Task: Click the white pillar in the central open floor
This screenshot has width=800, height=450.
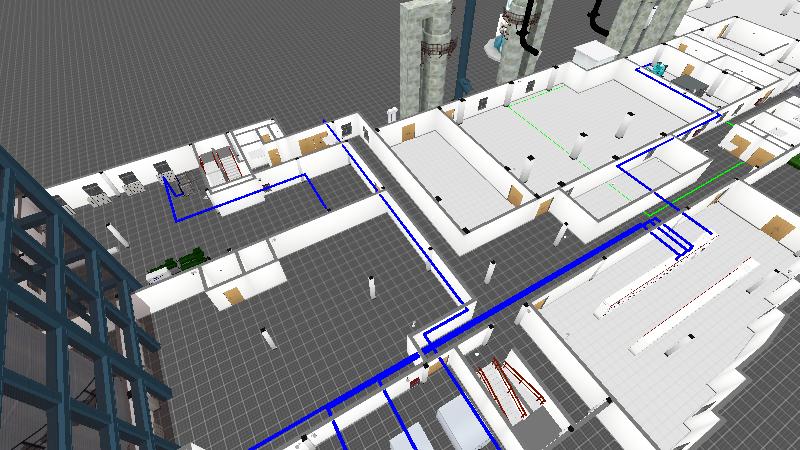Action: coord(371,287)
